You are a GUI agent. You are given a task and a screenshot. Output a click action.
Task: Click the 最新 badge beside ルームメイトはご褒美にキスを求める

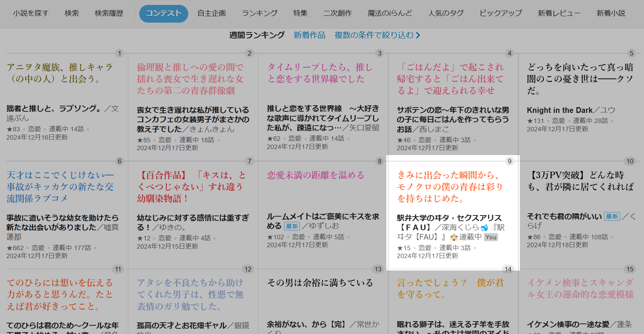click(292, 226)
